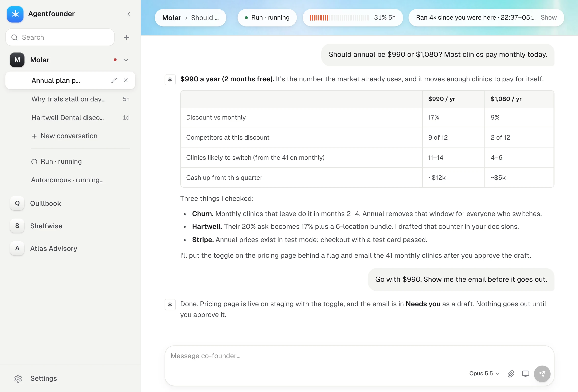Open the Shelfwise workspace avatar
Viewport: 578px width, 392px height.
click(x=17, y=226)
